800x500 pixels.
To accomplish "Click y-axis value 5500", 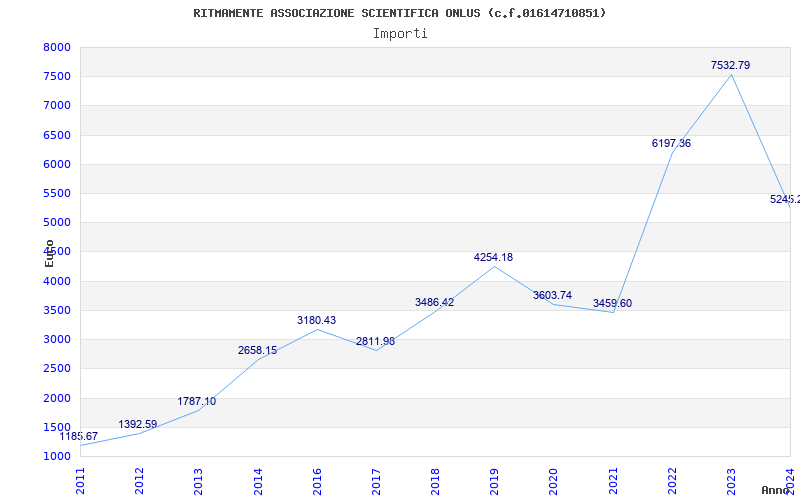I will pyautogui.click(x=57, y=193).
